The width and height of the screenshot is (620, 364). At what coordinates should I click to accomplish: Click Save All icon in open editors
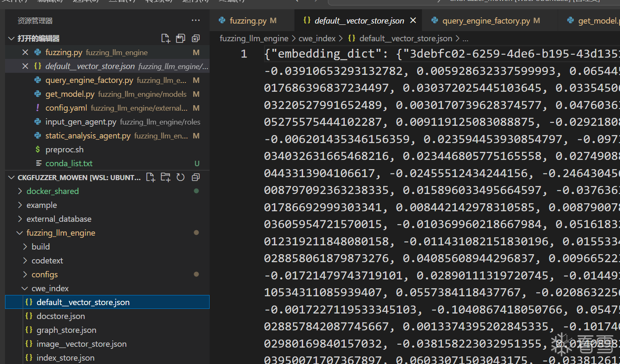coord(181,38)
